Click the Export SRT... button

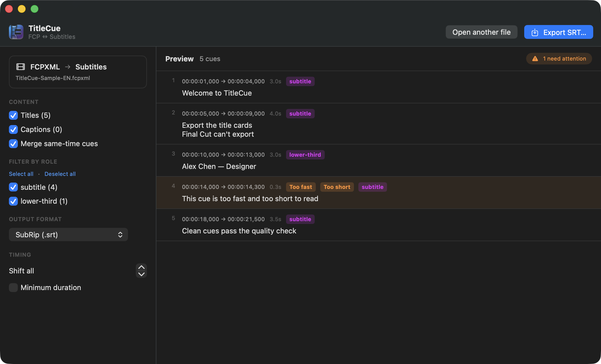pyautogui.click(x=559, y=32)
